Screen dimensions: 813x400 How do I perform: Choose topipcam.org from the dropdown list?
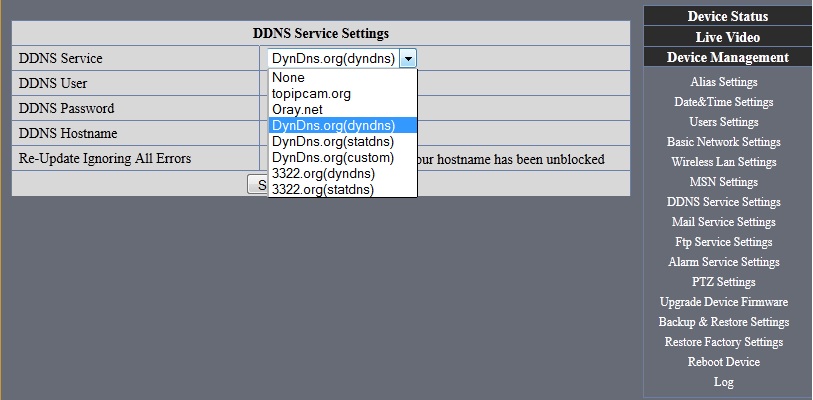coord(342,94)
